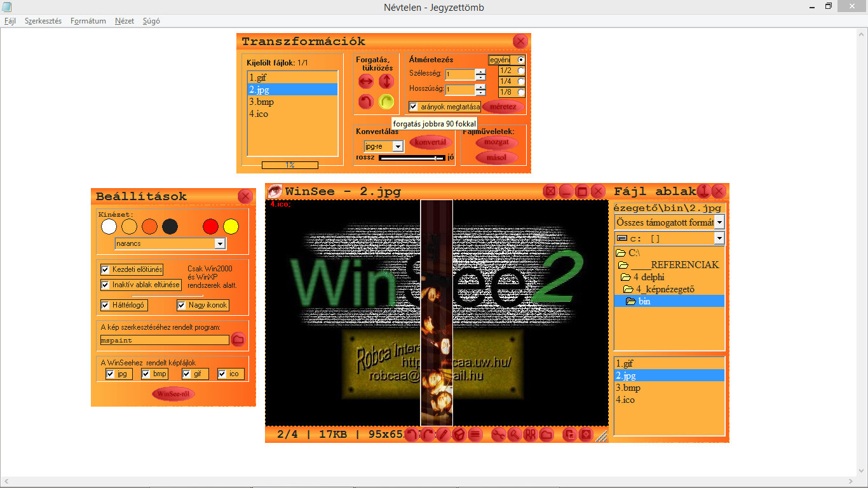Uncheck the 'Nagy ikonok' option
This screenshot has width=868, height=488.
pos(182,306)
